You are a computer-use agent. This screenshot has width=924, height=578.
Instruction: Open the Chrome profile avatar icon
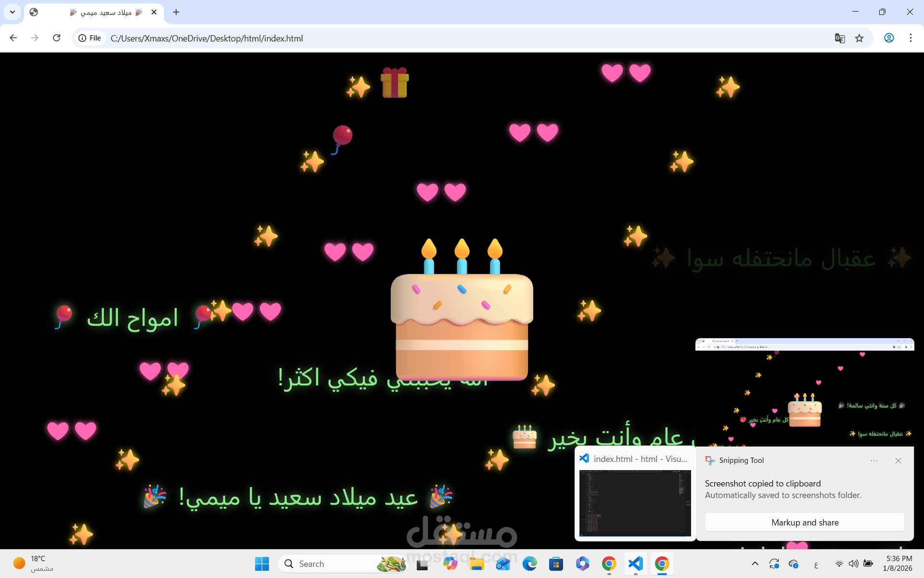889,38
